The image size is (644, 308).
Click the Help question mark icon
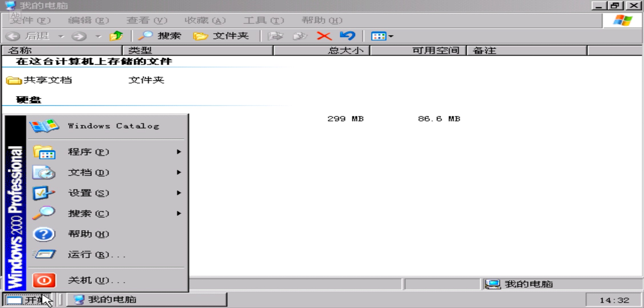click(44, 234)
